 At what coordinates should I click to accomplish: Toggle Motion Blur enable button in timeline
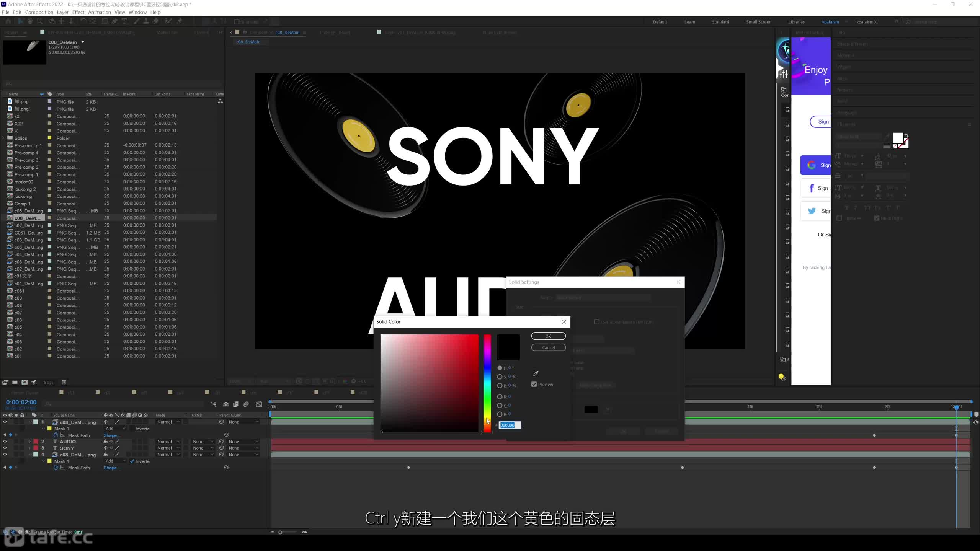(x=246, y=404)
